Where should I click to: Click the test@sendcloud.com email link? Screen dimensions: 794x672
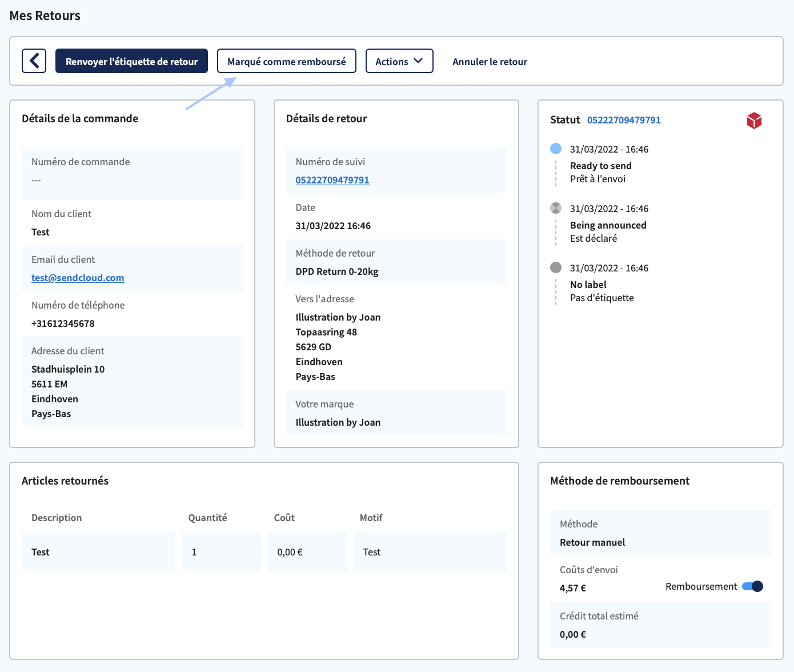(78, 278)
